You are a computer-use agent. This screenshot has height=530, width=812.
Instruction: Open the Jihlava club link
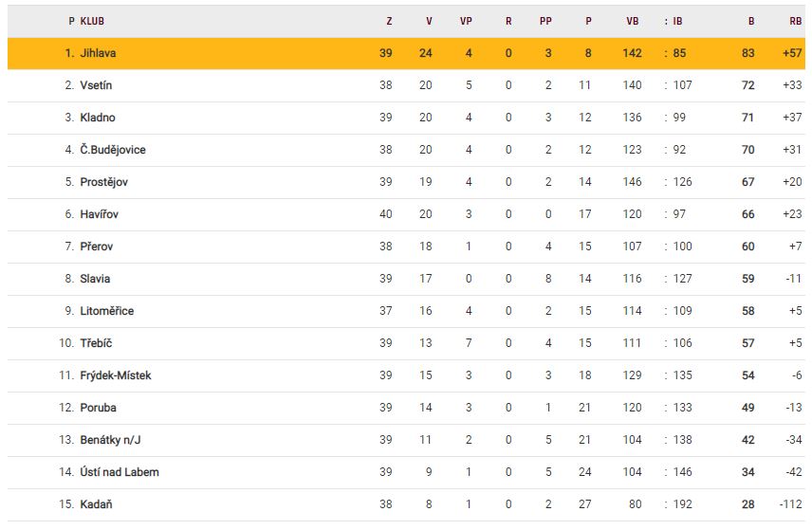pyautogui.click(x=99, y=53)
